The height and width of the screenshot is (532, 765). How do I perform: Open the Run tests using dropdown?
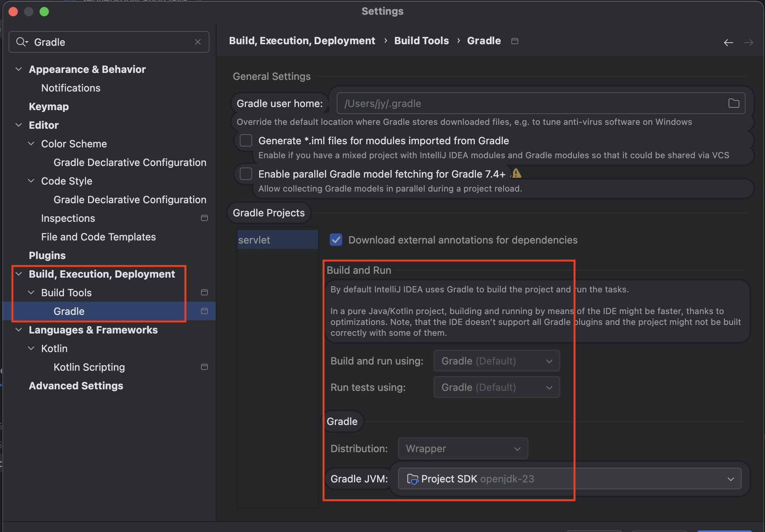click(x=497, y=387)
